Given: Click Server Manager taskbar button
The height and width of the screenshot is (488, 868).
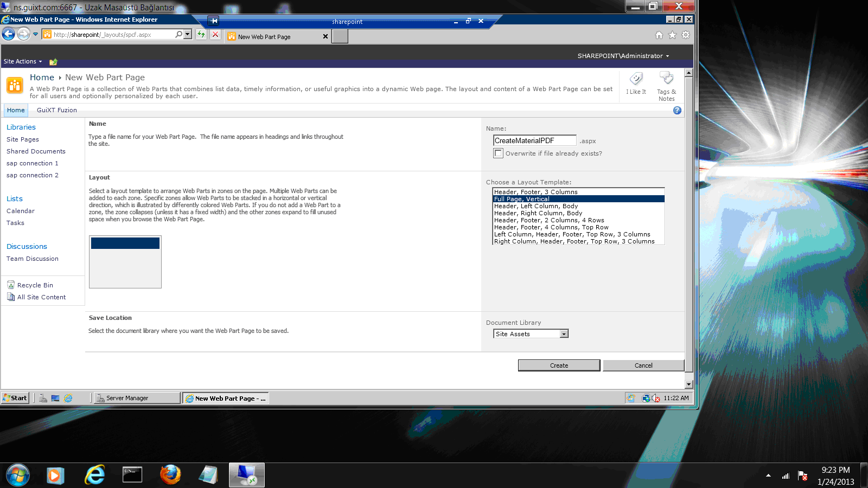Looking at the screenshot, I should pyautogui.click(x=137, y=398).
